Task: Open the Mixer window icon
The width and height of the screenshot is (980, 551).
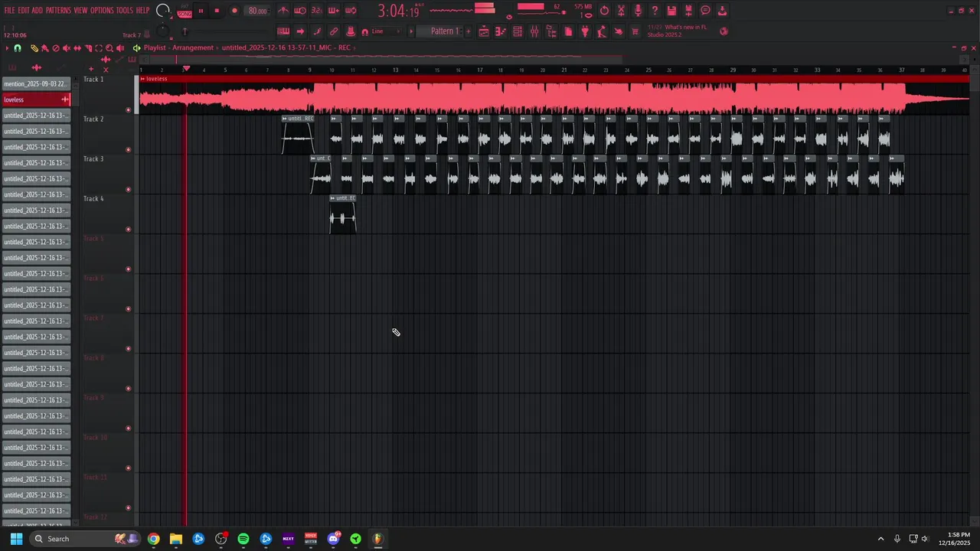Action: click(x=534, y=31)
